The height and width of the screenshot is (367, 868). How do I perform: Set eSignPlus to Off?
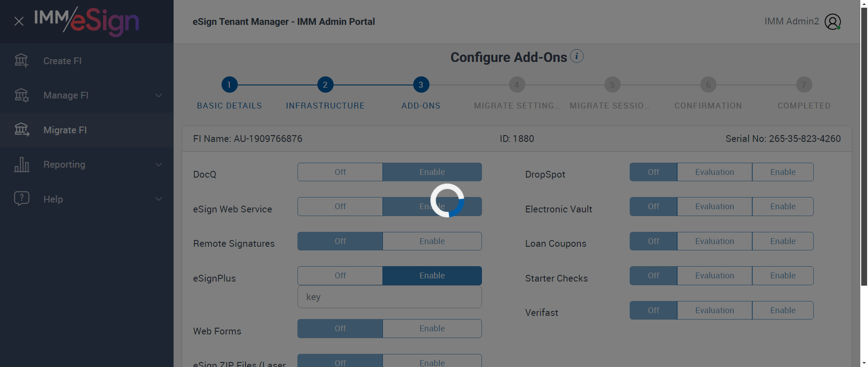coord(340,276)
